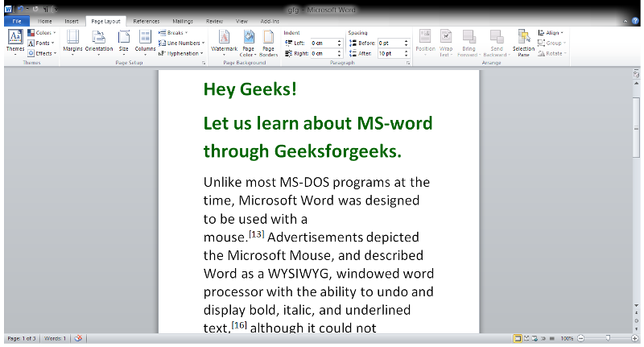The width and height of the screenshot is (644, 347).
Task: Minimize the ribbon with caret button
Action: coord(625,21)
